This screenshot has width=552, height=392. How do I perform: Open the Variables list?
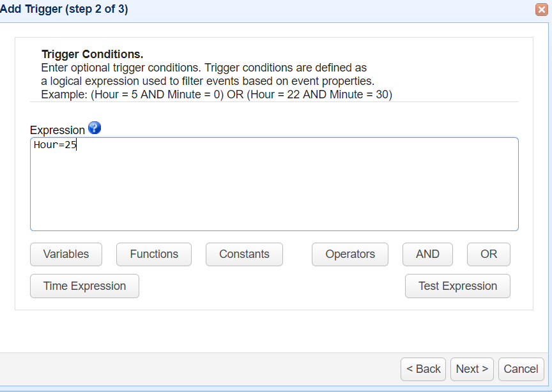66,254
